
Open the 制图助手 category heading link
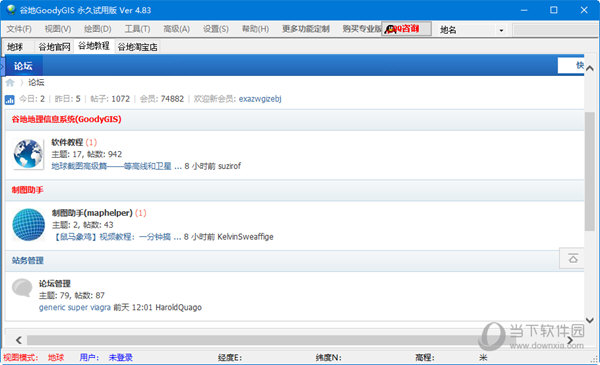pos(28,190)
